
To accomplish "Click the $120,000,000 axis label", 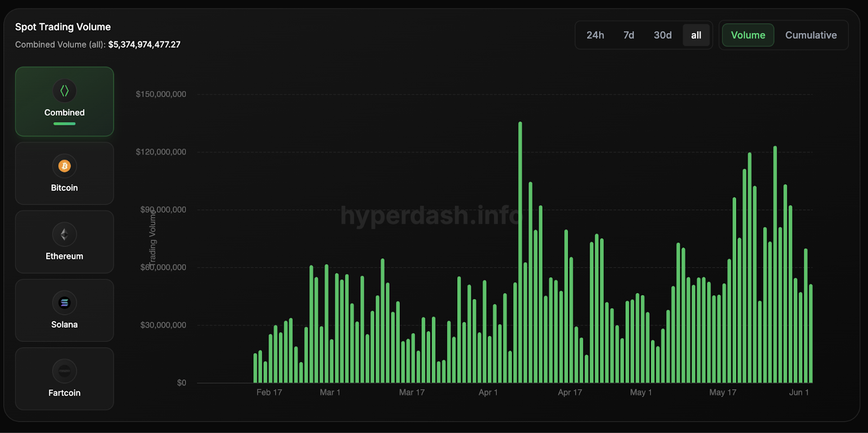I will click(161, 152).
